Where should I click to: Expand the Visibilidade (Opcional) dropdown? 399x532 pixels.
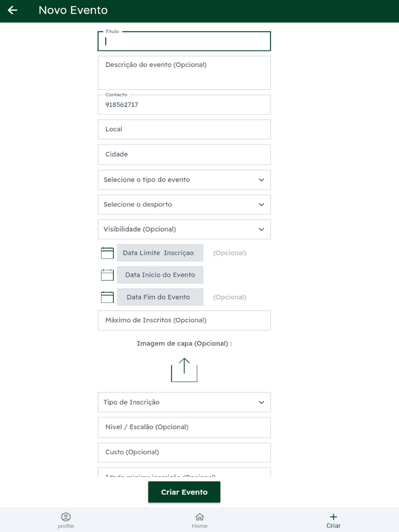[x=184, y=229]
